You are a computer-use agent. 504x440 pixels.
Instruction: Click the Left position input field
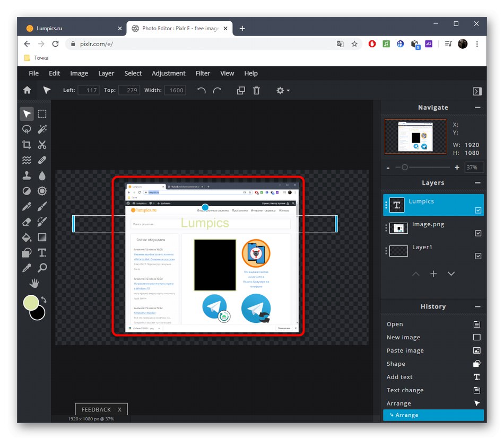(x=89, y=90)
